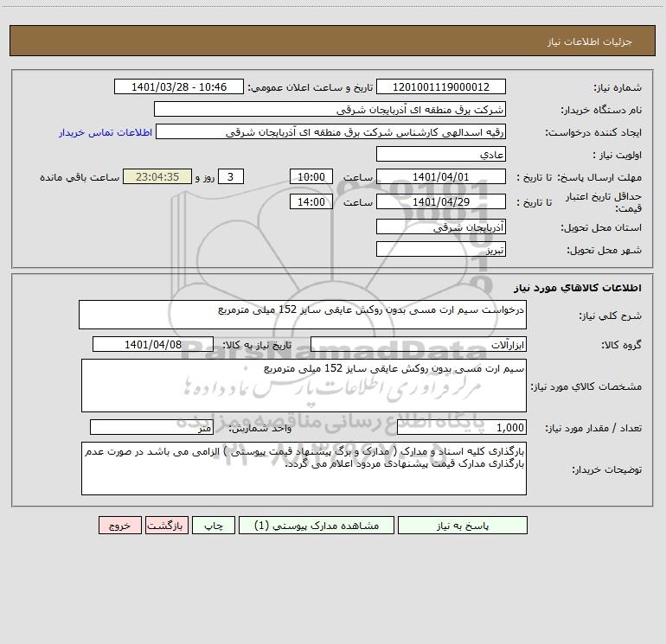
Task: Click the quantity field 1,000
Action: tap(462, 427)
